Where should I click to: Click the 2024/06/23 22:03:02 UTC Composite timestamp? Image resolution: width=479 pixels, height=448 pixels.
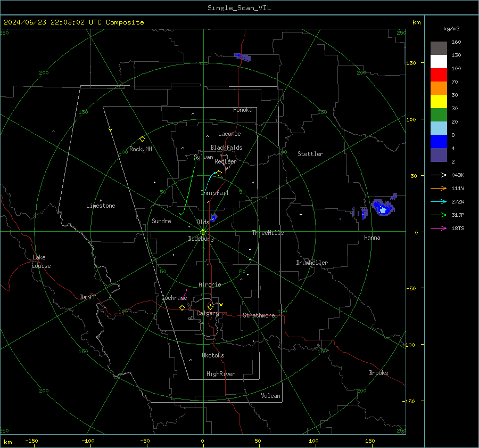(73, 22)
